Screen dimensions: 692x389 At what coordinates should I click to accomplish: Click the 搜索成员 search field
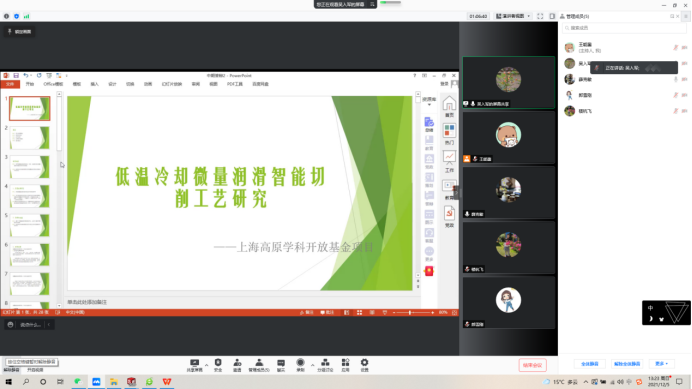click(x=624, y=28)
